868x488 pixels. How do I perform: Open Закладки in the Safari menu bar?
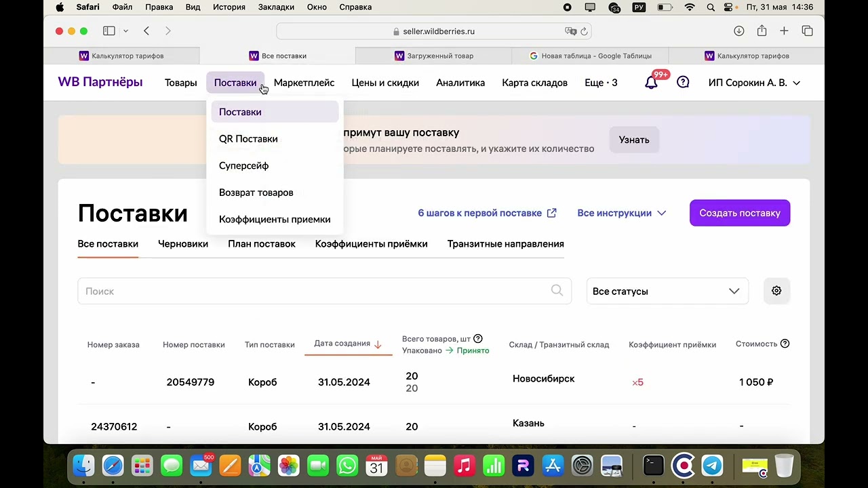click(x=276, y=7)
